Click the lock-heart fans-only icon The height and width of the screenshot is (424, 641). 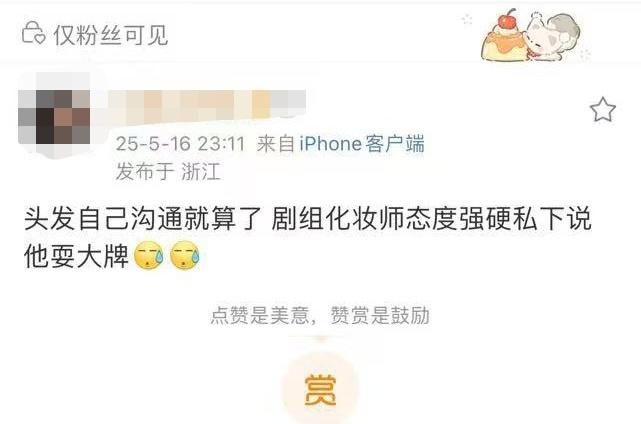point(33,34)
